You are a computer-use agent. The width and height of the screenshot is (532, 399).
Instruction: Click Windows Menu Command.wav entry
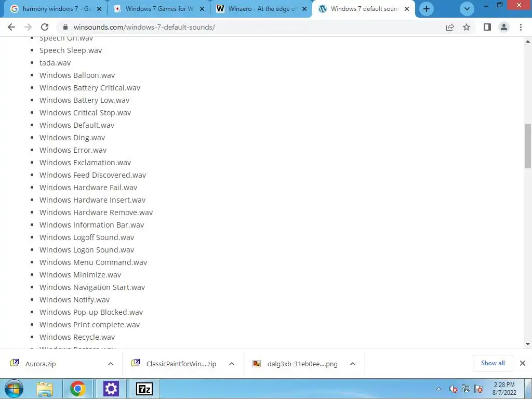(94, 262)
